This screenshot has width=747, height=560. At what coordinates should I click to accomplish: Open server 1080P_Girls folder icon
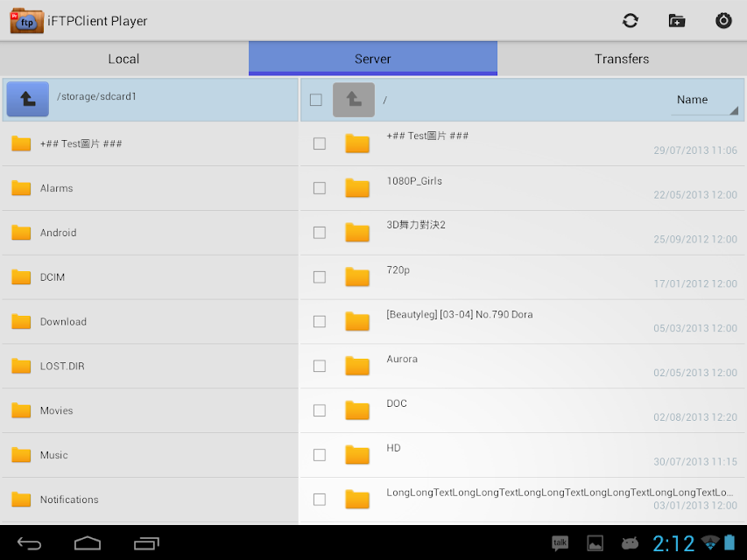(x=357, y=188)
